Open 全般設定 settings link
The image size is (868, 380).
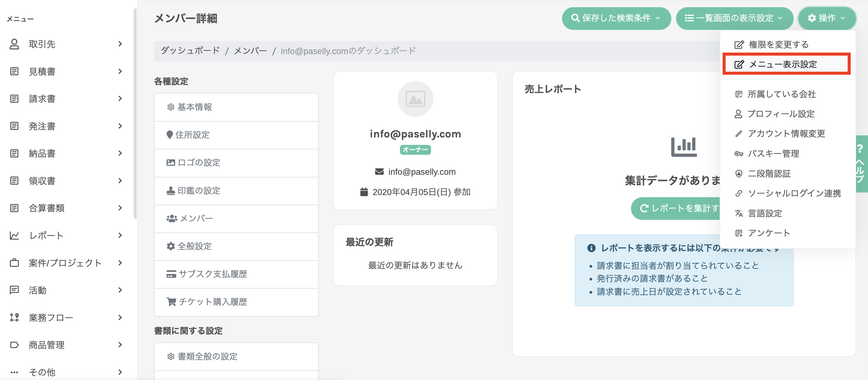click(236, 246)
